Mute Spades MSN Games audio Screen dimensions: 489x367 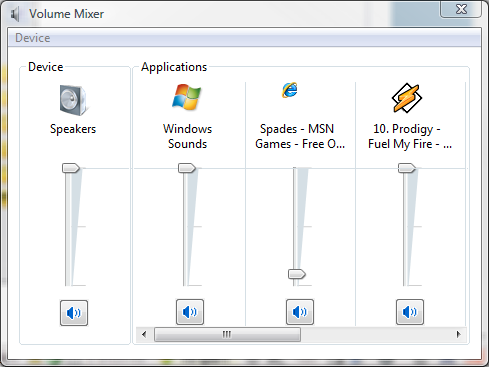[x=300, y=312]
